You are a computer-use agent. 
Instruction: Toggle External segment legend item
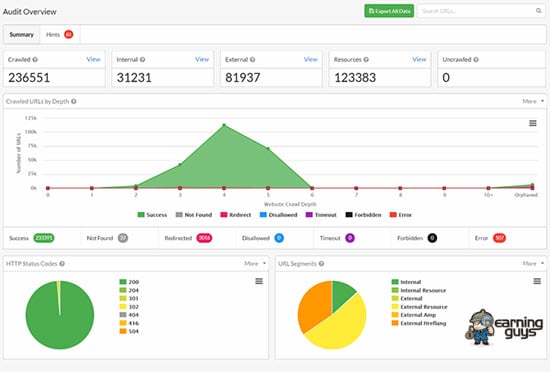tap(407, 298)
